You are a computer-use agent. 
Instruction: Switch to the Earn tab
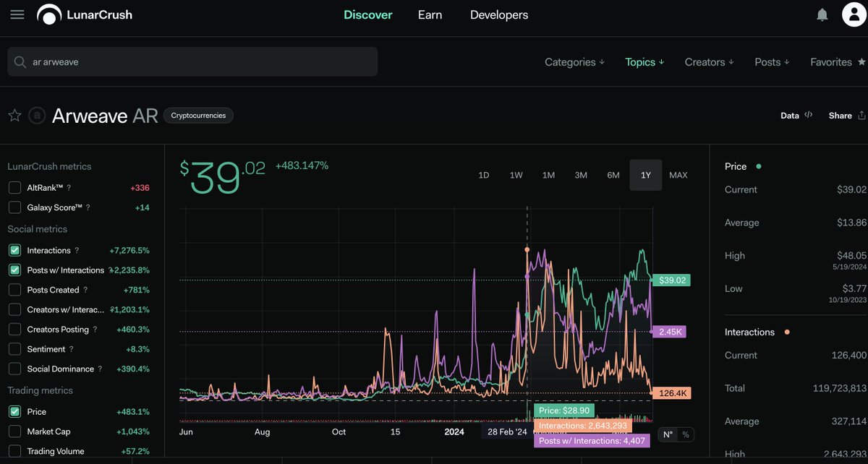(x=430, y=14)
